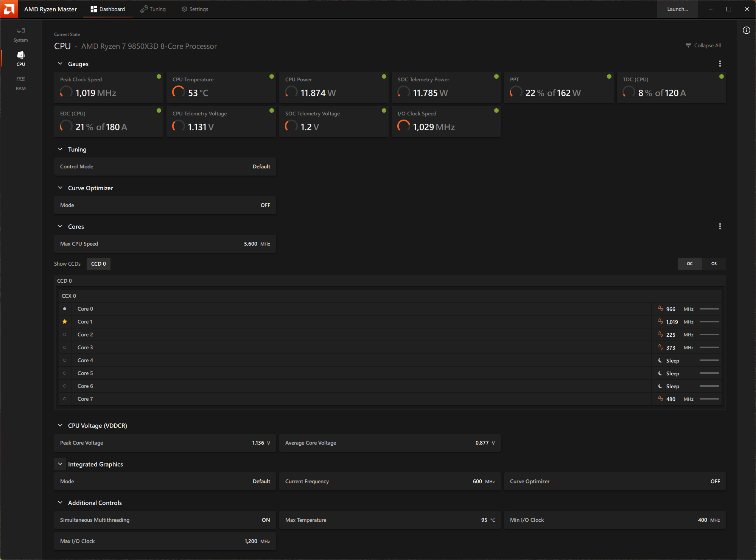Toggle the OS view button

tap(714, 264)
